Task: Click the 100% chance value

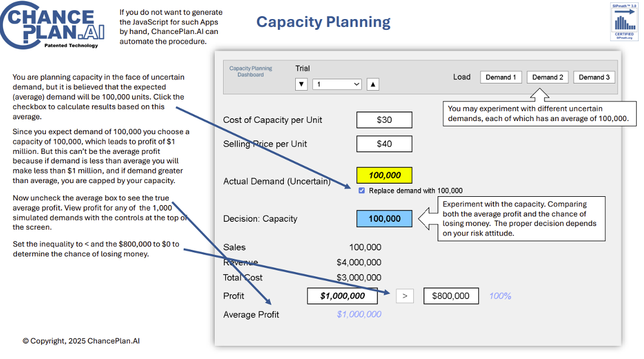Action: point(500,296)
